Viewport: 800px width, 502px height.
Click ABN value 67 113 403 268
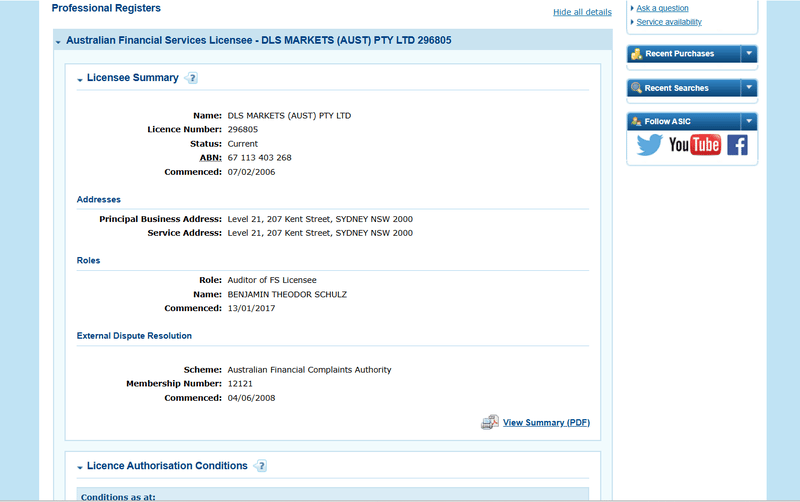(260, 158)
